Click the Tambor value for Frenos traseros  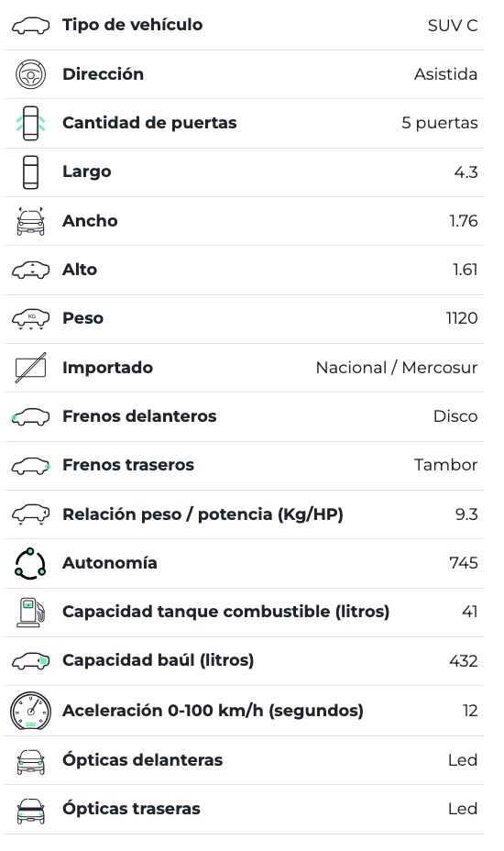[x=446, y=465]
